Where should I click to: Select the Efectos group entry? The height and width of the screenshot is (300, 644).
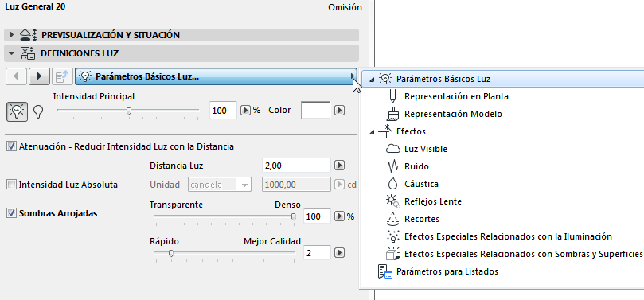click(411, 131)
